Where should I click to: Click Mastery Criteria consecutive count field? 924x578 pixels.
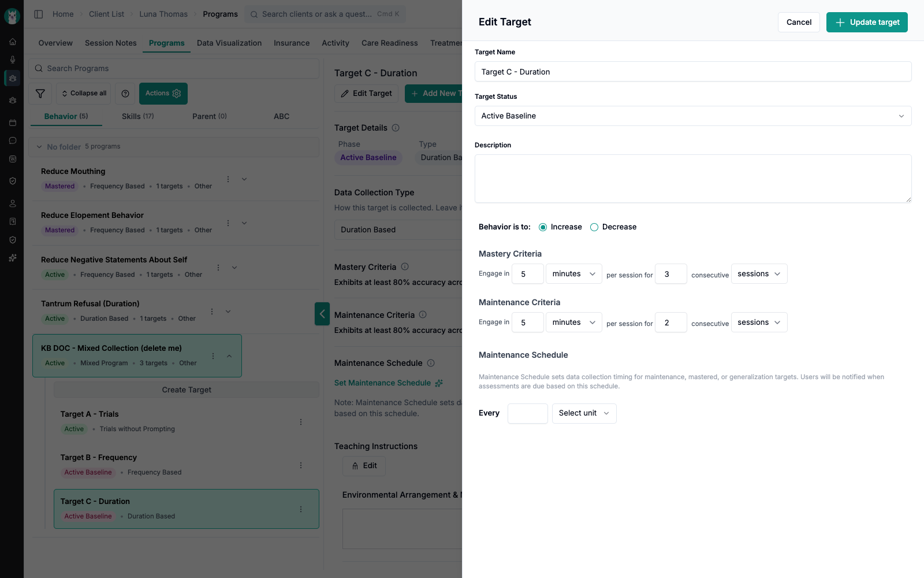[x=671, y=274]
